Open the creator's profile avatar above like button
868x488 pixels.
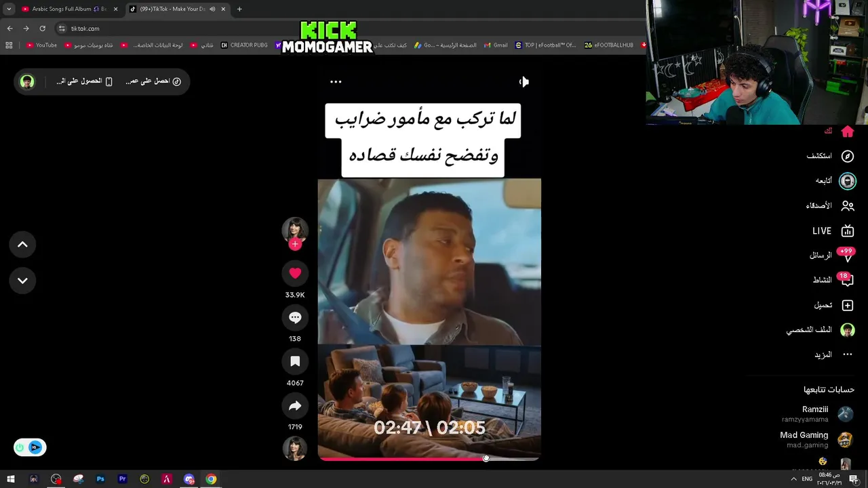(295, 229)
